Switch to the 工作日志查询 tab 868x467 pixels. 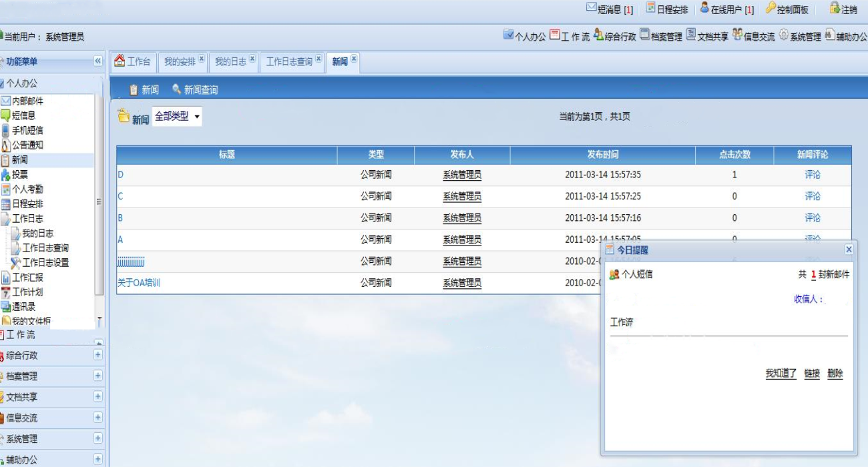click(288, 62)
